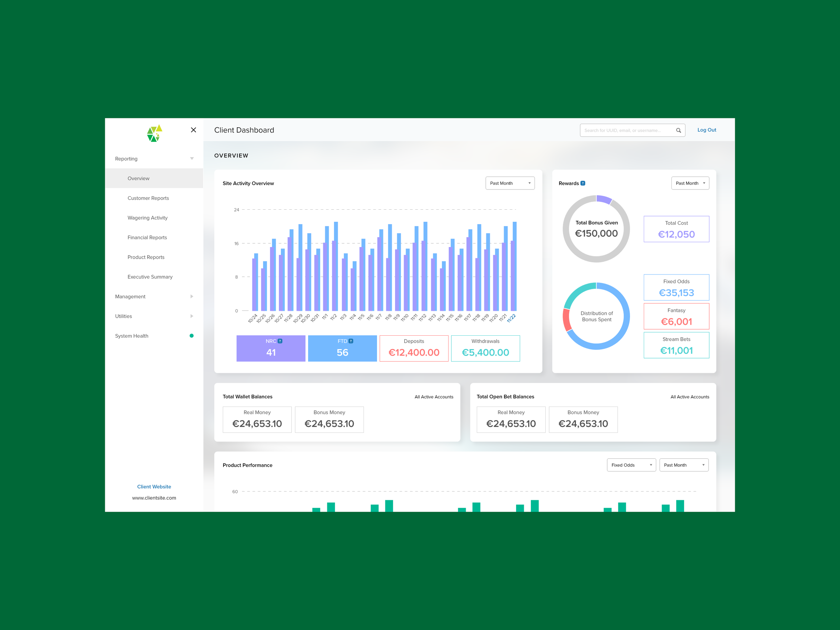
Task: Open the Rewards help tooltip icon
Action: click(x=583, y=183)
